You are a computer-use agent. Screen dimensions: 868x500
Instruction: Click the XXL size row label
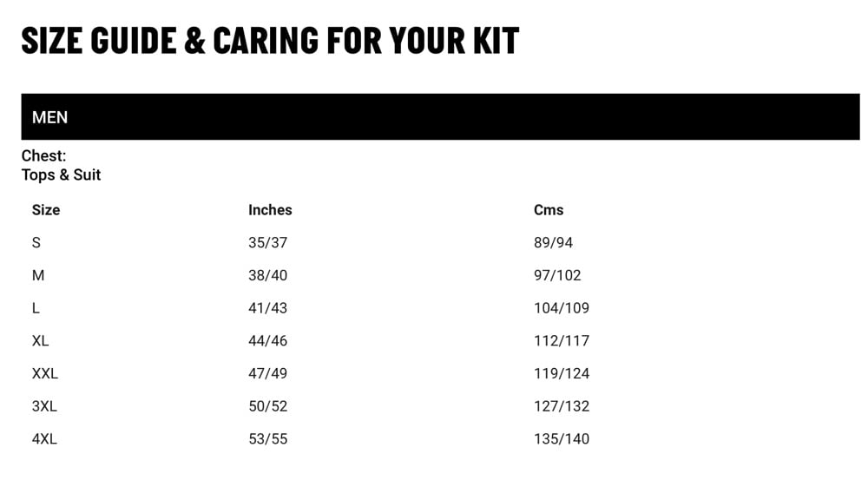click(45, 373)
